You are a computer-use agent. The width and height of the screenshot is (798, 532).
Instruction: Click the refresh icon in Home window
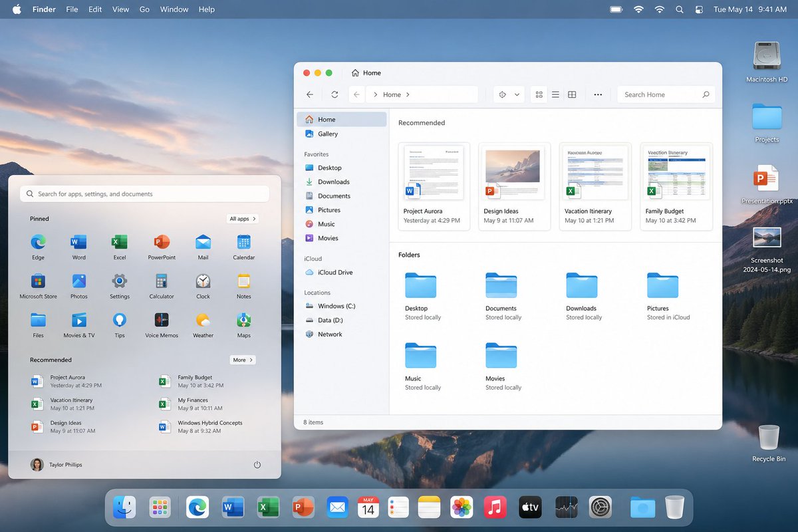pos(334,94)
